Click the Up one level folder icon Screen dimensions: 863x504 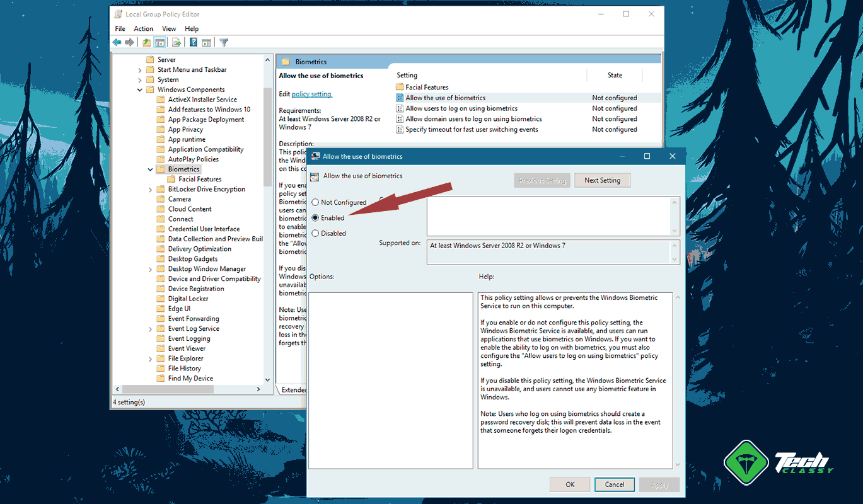(x=146, y=42)
